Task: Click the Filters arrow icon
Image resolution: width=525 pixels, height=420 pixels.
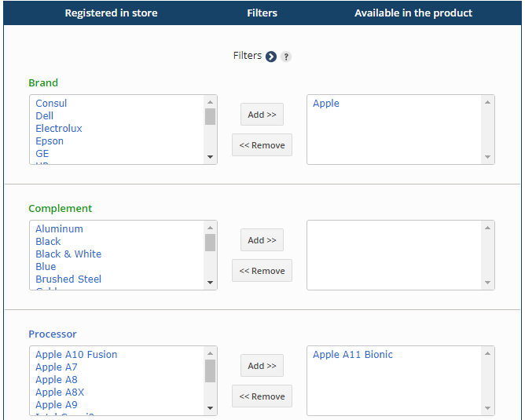Action: pos(271,57)
